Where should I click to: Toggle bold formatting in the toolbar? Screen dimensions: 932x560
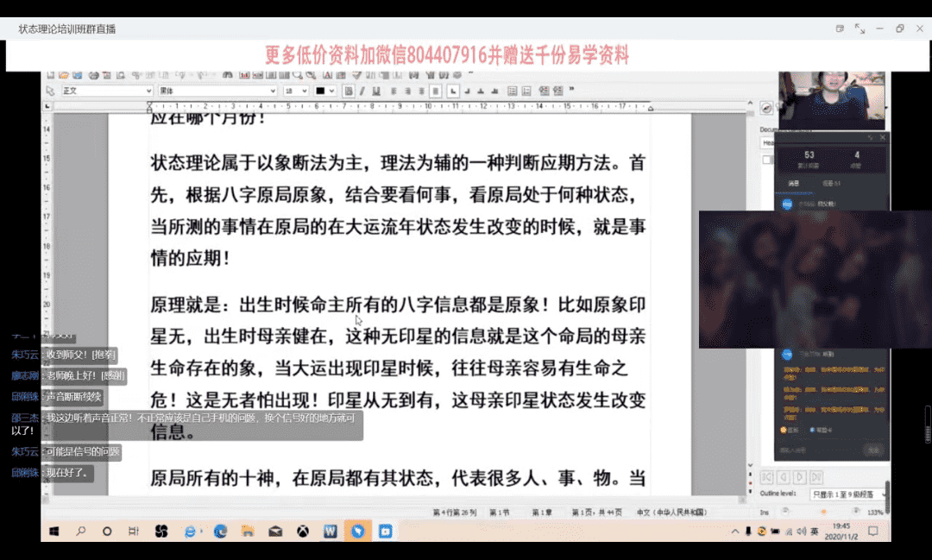[x=349, y=91]
